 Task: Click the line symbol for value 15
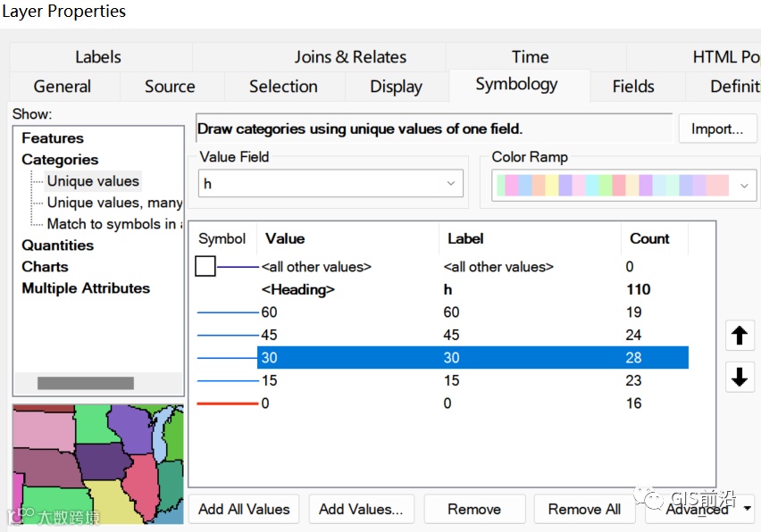point(227,381)
